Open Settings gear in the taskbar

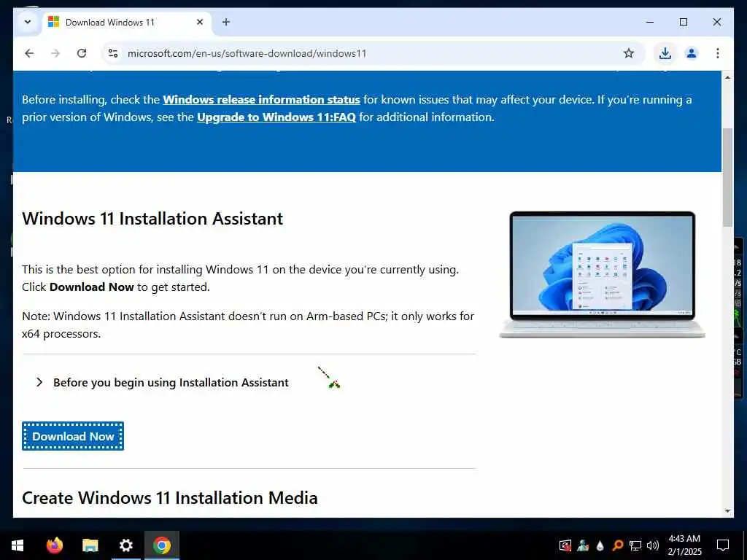pyautogui.click(x=125, y=545)
